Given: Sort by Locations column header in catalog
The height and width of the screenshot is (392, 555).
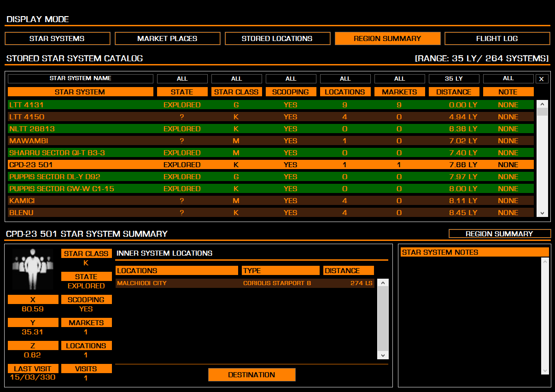Looking at the screenshot, I should point(345,92).
